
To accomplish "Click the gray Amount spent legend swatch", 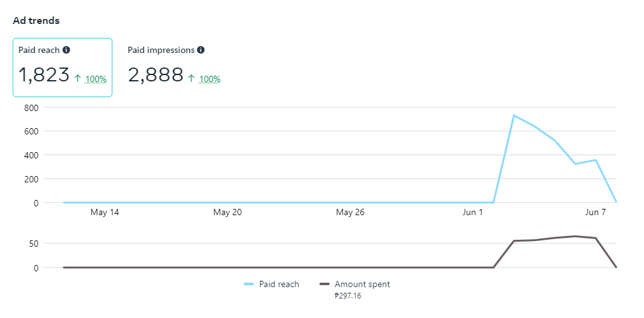I will click(325, 285).
